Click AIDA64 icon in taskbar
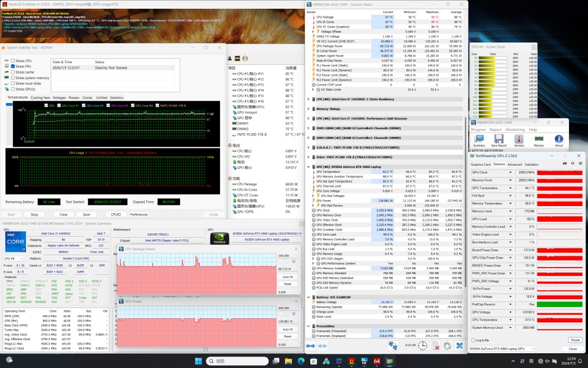 tap(377, 361)
